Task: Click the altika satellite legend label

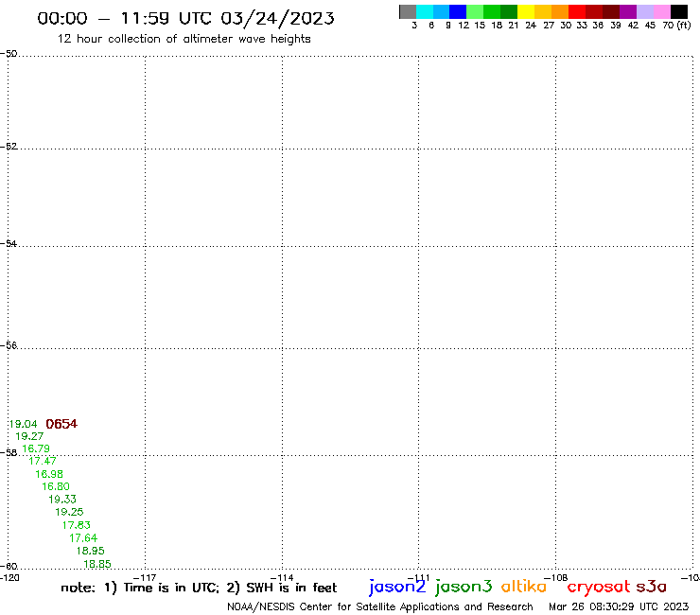Action: pos(524,587)
